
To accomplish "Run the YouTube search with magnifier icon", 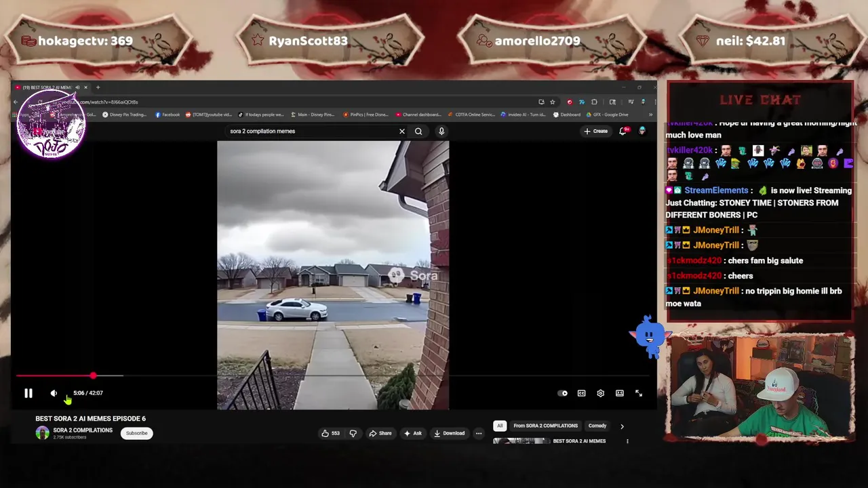I will [418, 131].
